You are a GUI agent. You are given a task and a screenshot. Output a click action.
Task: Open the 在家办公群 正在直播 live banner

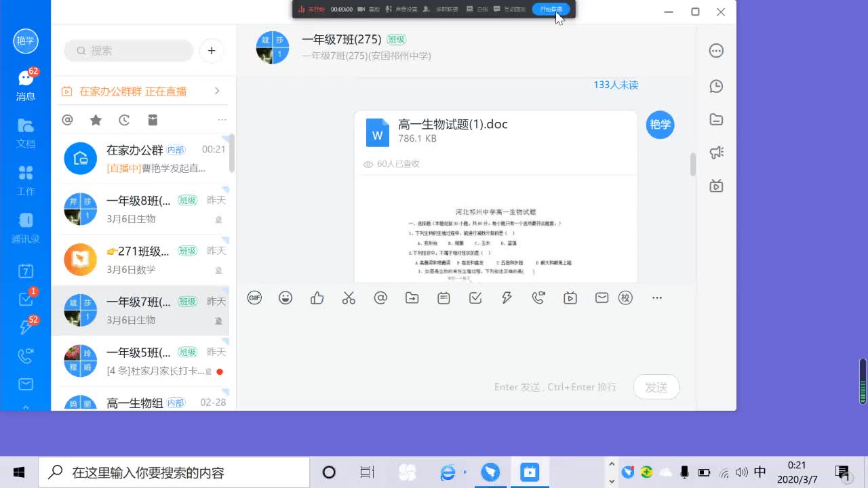coord(140,91)
